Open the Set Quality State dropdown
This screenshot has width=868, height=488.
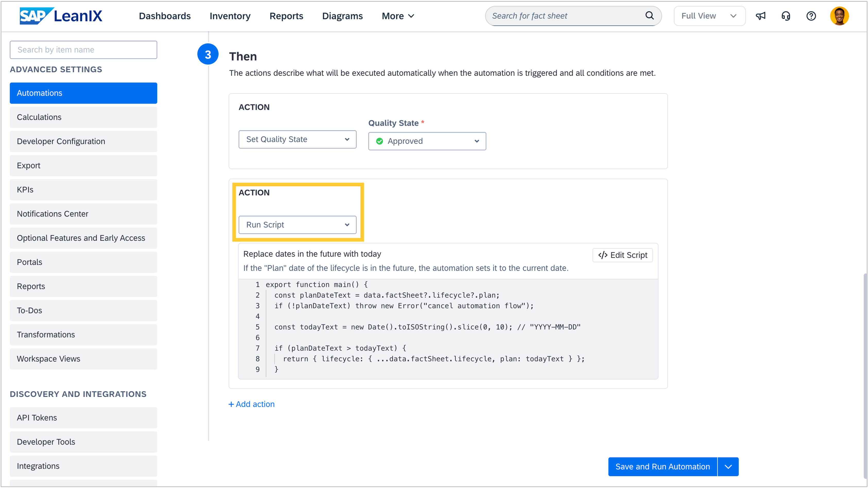297,139
